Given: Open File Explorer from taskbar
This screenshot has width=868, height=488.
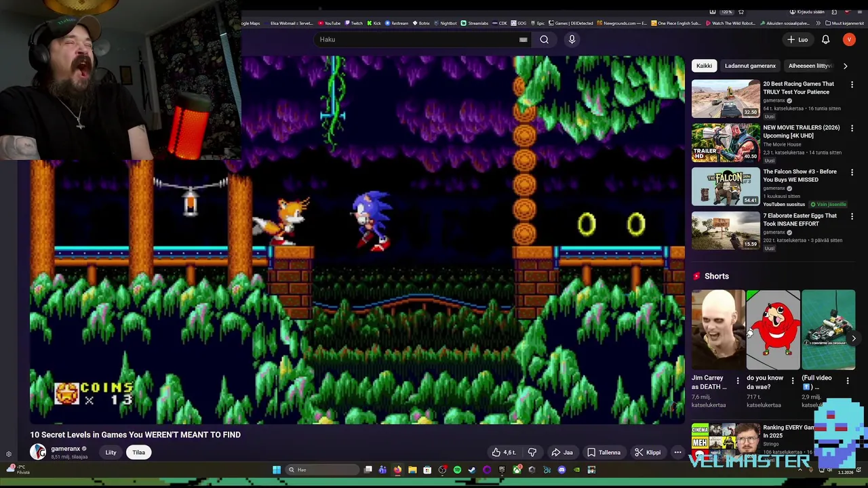Looking at the screenshot, I should click(412, 470).
